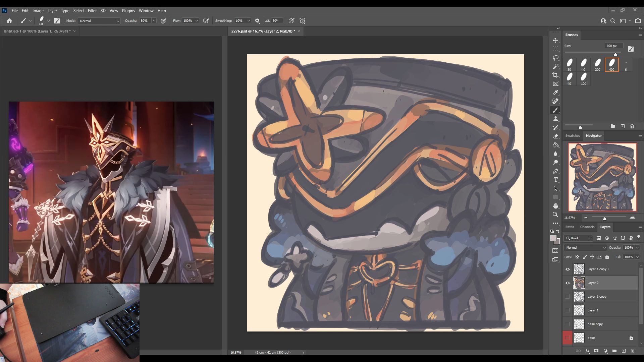The width and height of the screenshot is (644, 362).
Task: Open the layer filter Kind dropdown
Action: (x=579, y=238)
